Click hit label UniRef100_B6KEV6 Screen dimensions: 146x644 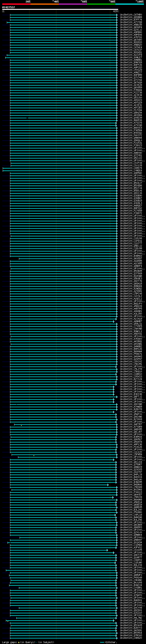coord(131,120)
